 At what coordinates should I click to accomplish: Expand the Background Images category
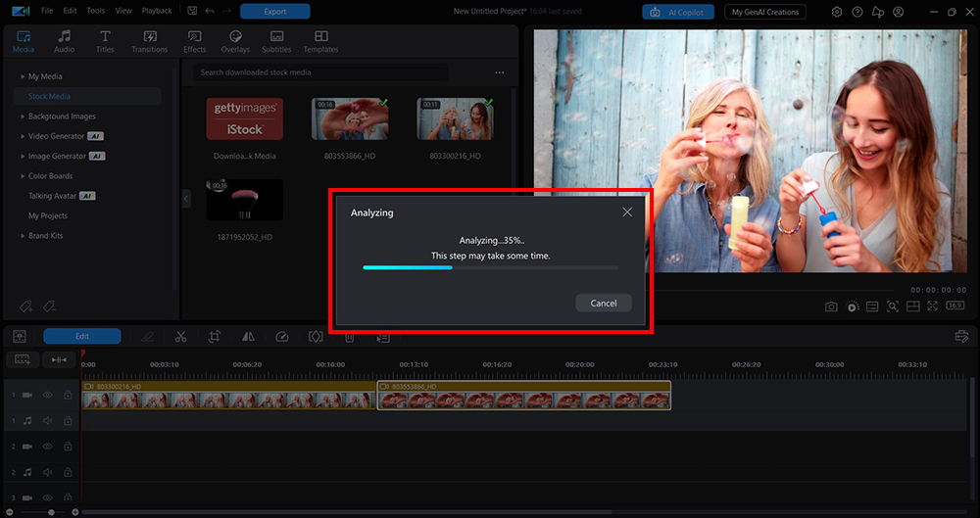(24, 117)
